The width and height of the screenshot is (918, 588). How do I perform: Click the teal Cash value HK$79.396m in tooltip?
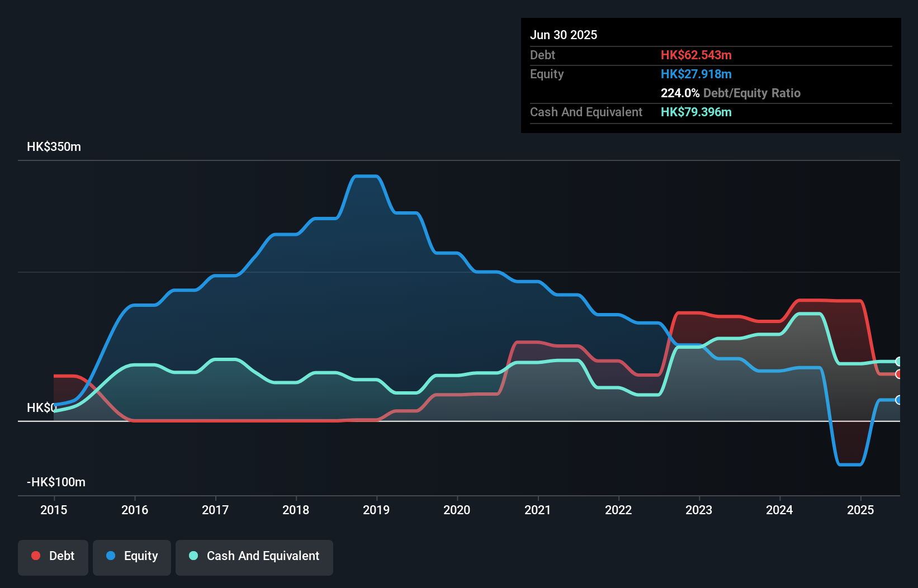tap(696, 112)
